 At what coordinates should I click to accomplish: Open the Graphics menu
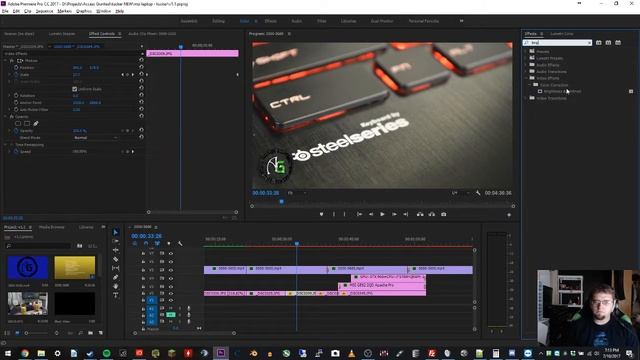[84, 11]
